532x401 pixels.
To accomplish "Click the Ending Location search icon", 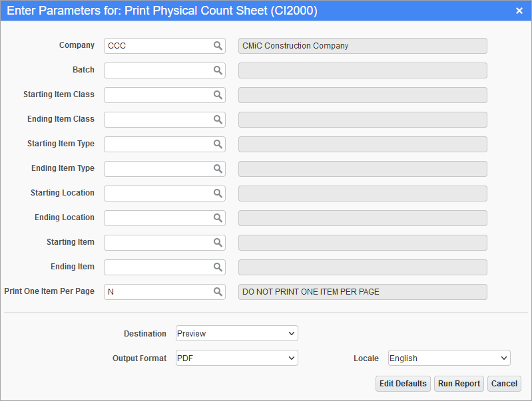I will [218, 218].
